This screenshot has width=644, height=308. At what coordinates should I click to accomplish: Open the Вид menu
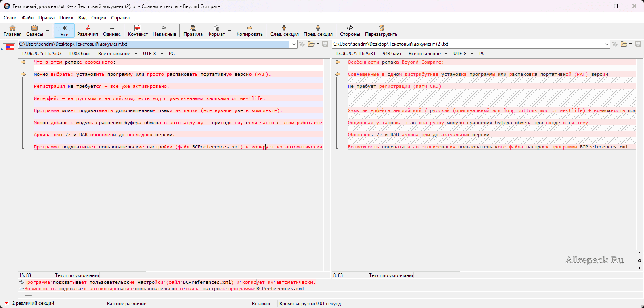click(82, 18)
